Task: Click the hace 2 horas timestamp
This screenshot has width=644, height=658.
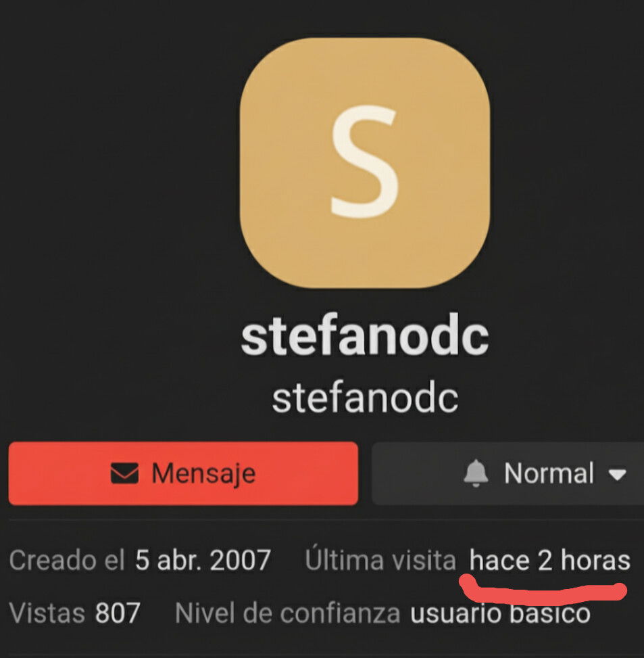Action: point(549,560)
